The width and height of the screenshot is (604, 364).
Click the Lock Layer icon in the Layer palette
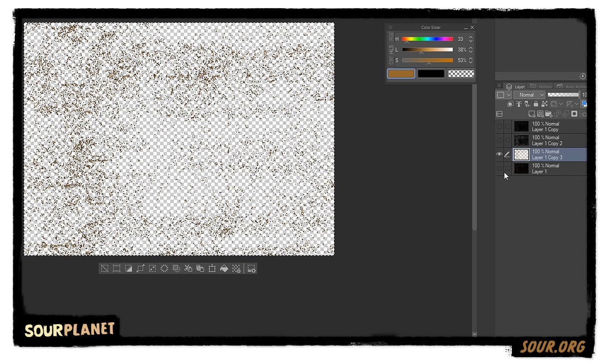pyautogui.click(x=536, y=104)
